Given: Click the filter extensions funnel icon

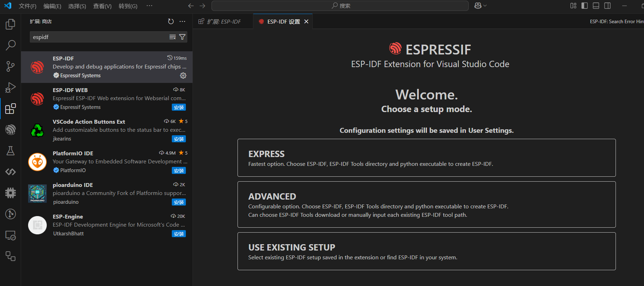Looking at the screenshot, I should tap(182, 37).
